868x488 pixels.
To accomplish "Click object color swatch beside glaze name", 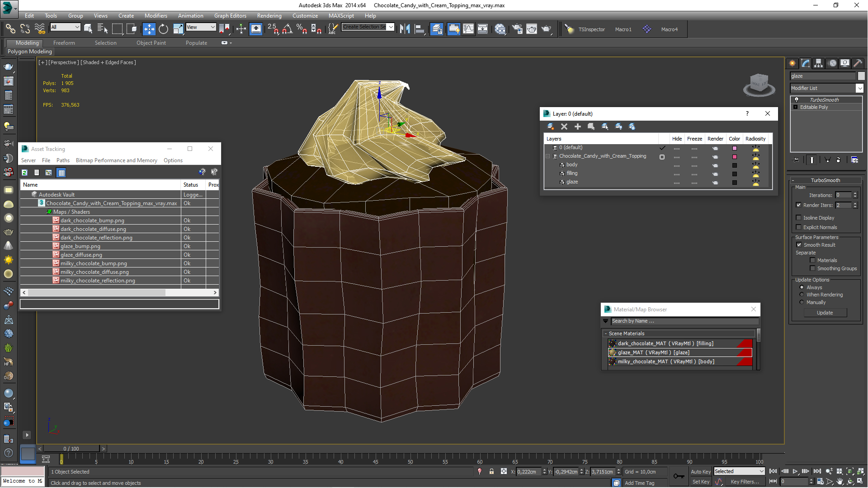I will pos(861,76).
